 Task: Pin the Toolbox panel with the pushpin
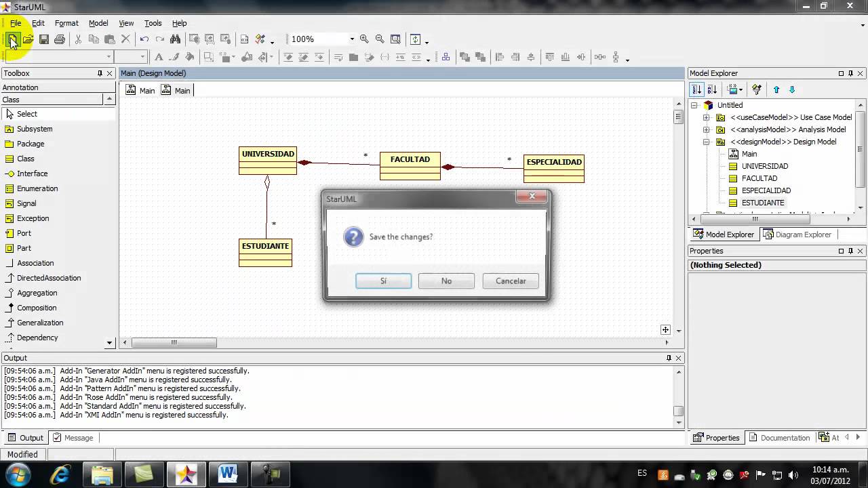pyautogui.click(x=100, y=73)
